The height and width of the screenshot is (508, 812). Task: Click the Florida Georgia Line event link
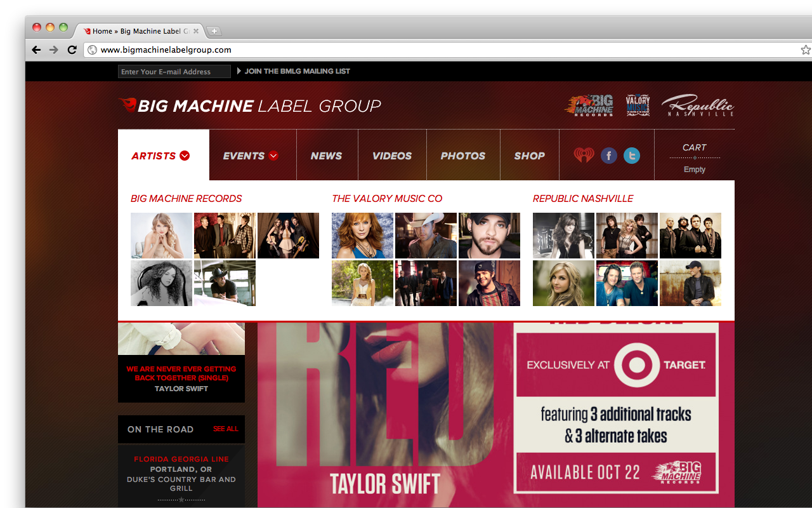tap(181, 459)
